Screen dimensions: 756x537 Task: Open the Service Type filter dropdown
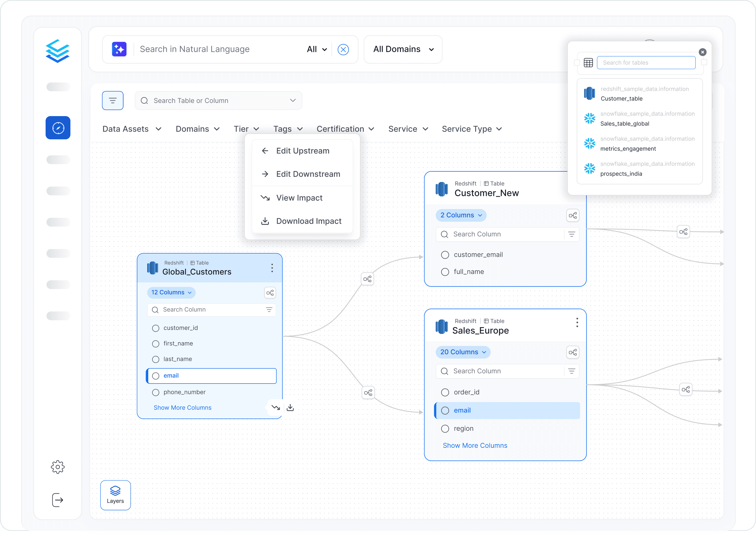pos(472,129)
